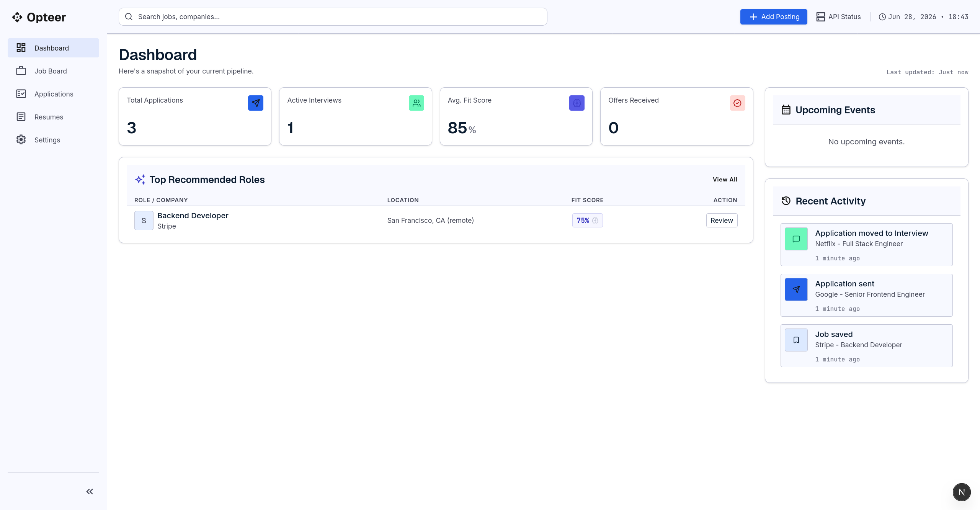
Task: Click 'Google - Senior Frontend Engineer' text
Action: point(870,294)
